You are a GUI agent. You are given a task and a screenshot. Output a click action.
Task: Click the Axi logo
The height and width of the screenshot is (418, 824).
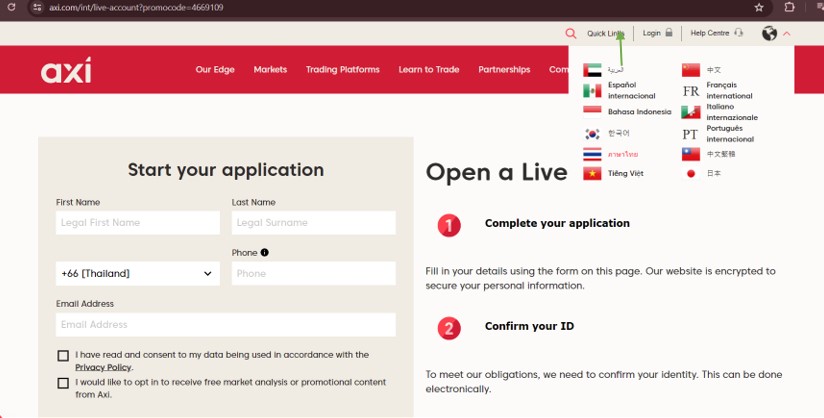66,70
